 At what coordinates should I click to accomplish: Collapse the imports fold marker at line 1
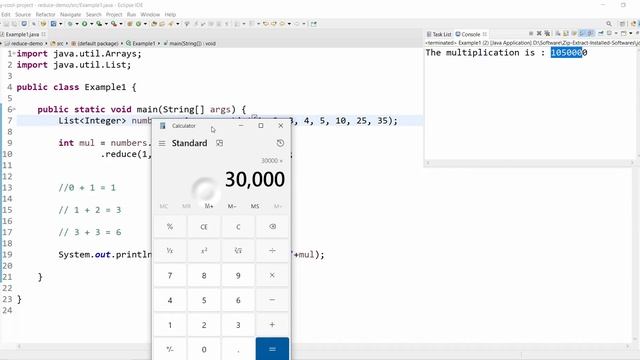click(14, 53)
